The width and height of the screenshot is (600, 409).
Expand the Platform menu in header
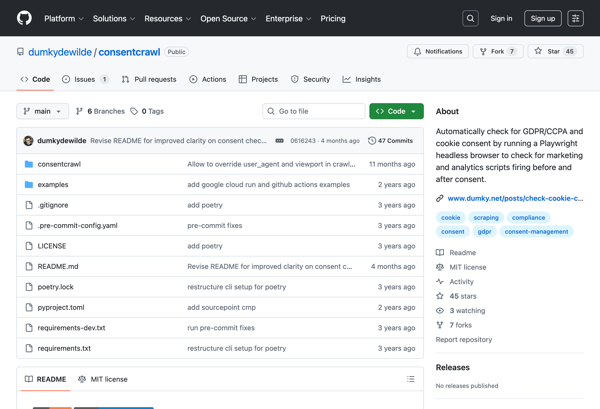click(64, 18)
